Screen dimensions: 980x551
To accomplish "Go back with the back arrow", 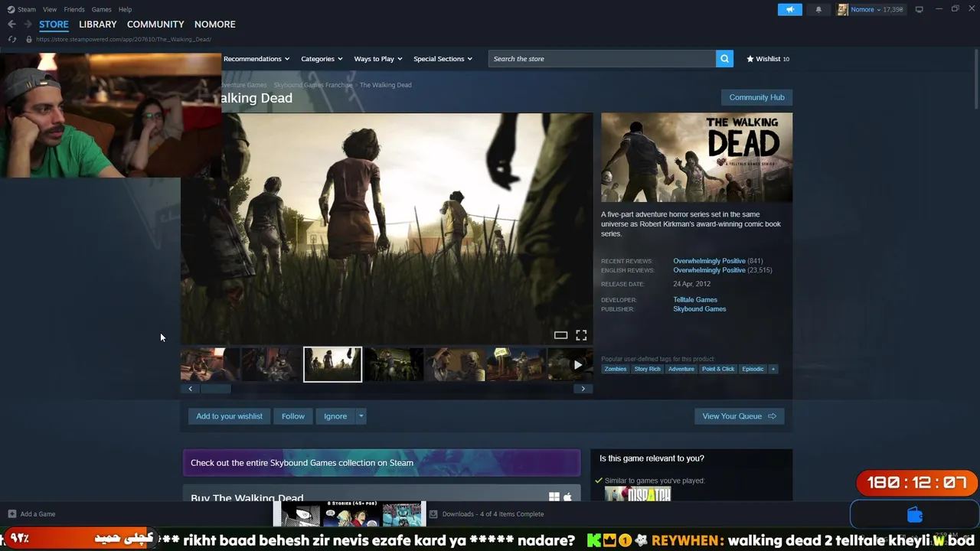I will (11, 24).
